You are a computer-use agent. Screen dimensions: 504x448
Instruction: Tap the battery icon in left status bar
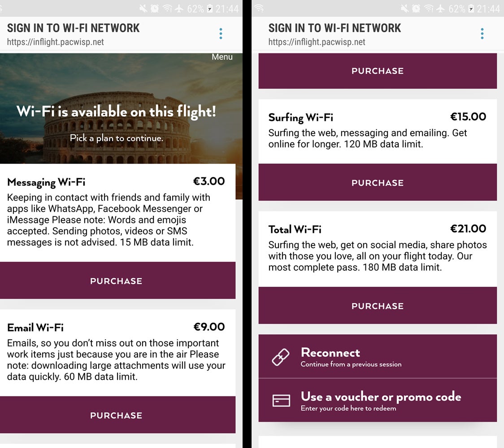click(209, 9)
